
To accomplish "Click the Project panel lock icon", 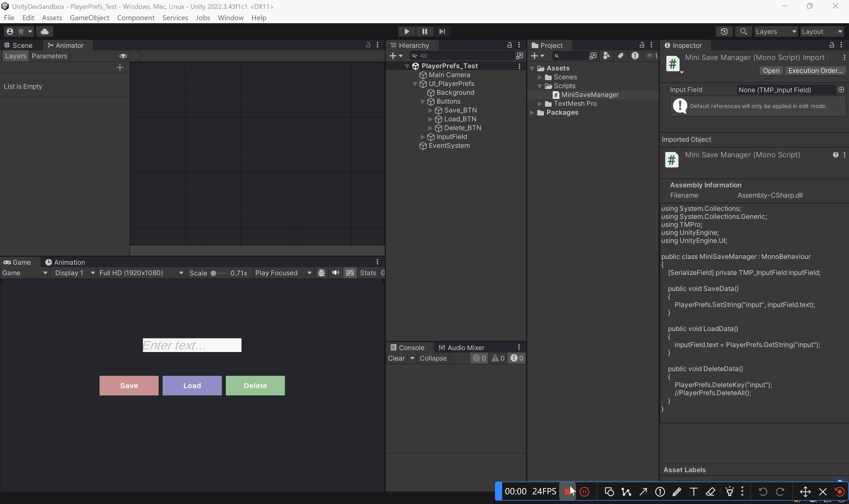I will [641, 45].
